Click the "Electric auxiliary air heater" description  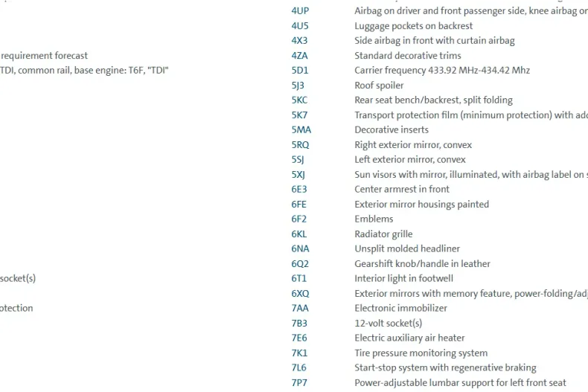click(x=409, y=338)
